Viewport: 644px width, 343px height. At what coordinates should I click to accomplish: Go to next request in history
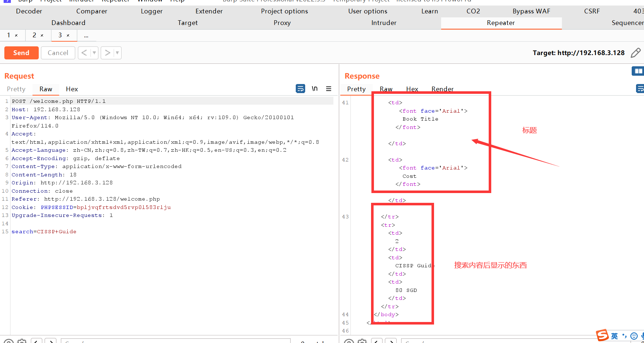point(107,53)
